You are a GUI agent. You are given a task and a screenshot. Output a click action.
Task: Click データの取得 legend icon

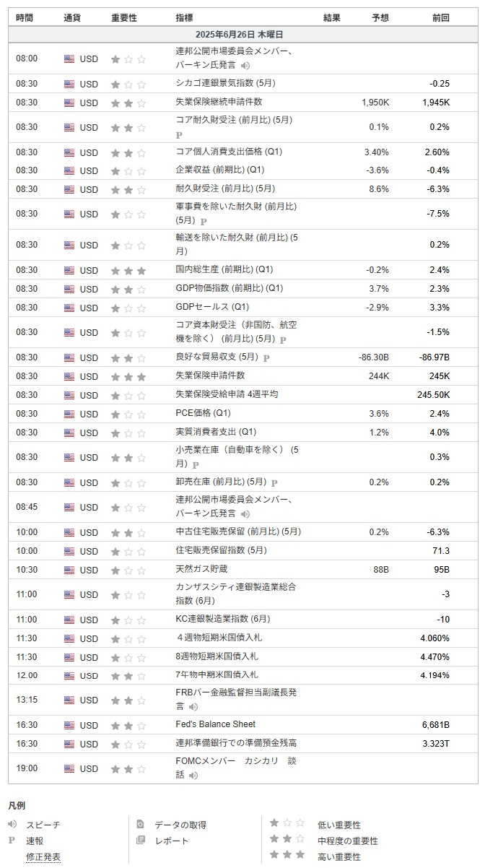[x=141, y=824]
